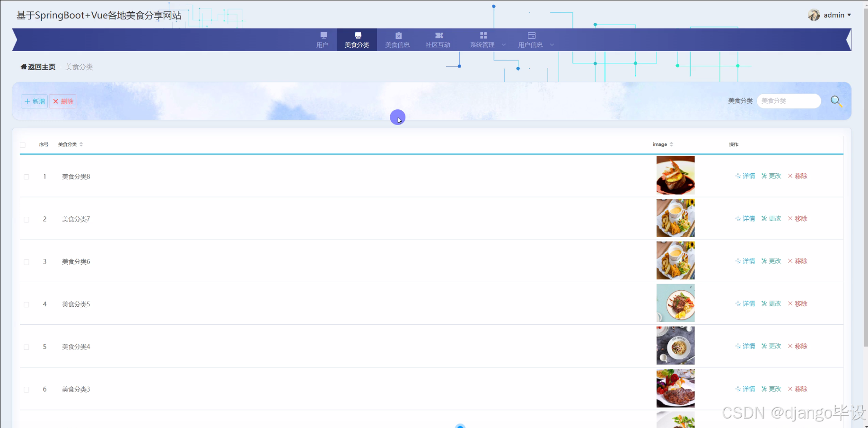Check the box for 美食分类8
868x428 pixels.
point(26,177)
